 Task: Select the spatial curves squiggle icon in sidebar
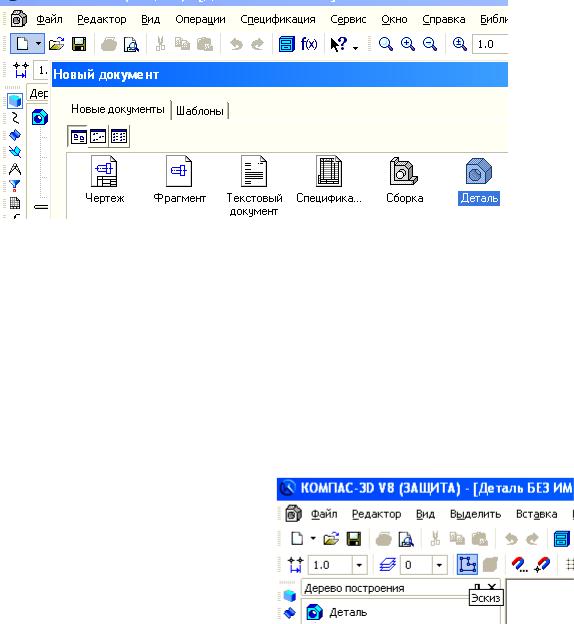pyautogui.click(x=15, y=118)
